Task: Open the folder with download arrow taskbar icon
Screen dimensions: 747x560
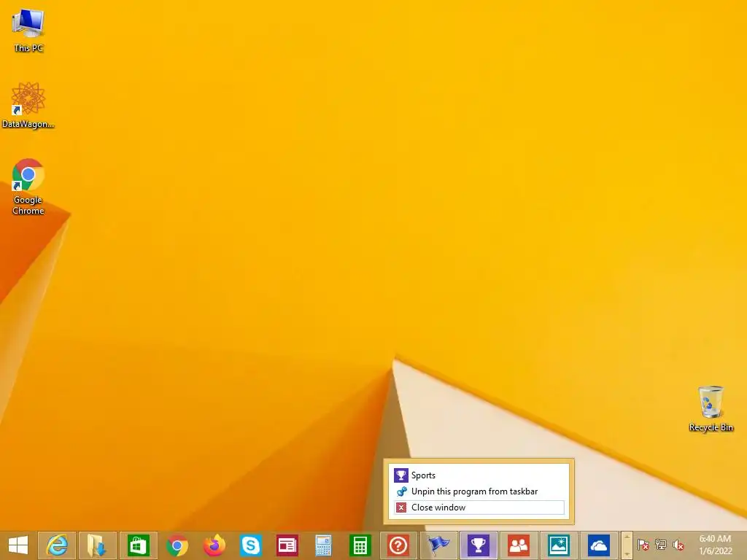Action: coord(97,545)
